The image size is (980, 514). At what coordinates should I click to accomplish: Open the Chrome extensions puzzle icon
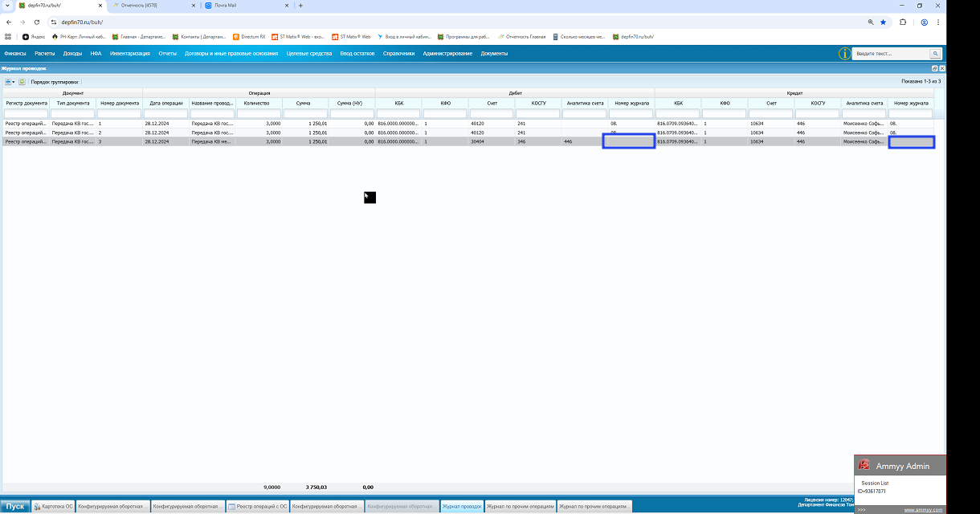click(x=903, y=22)
